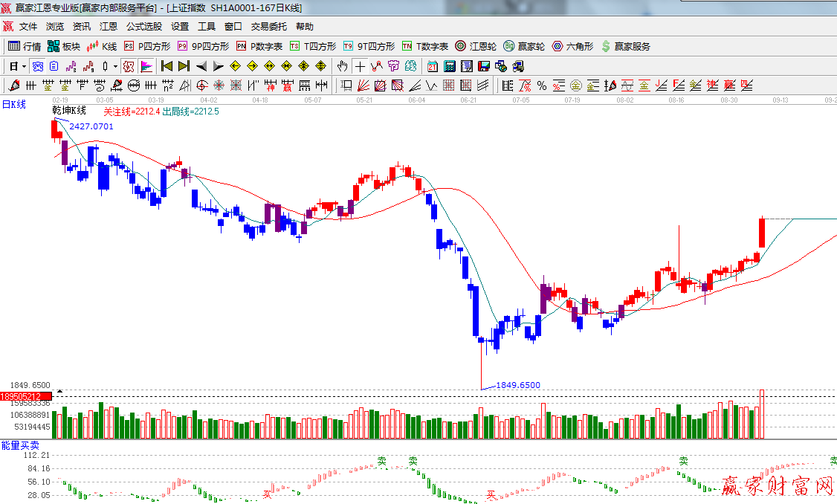
Task: Select the hand pan tool
Action: pyautogui.click(x=342, y=66)
